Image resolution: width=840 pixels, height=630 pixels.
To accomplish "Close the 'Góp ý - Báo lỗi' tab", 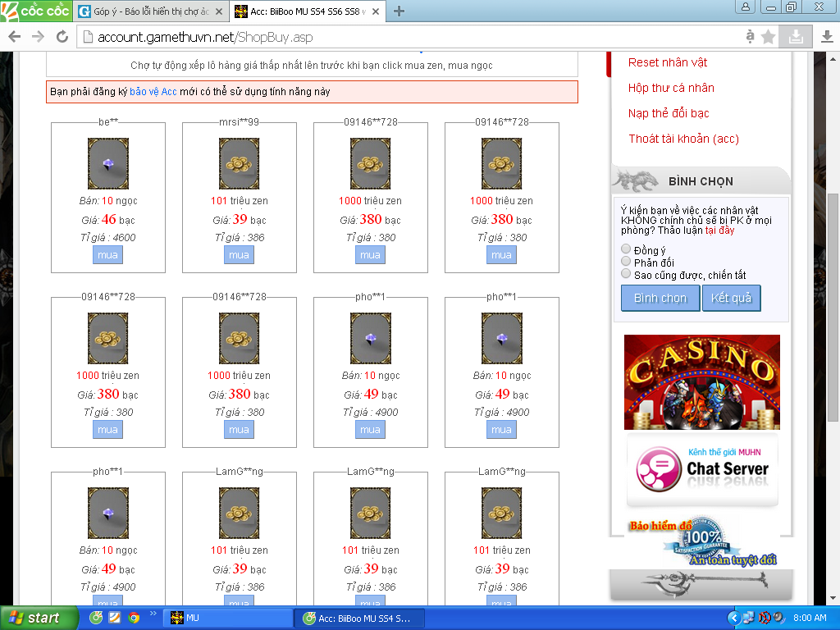I will (x=218, y=11).
